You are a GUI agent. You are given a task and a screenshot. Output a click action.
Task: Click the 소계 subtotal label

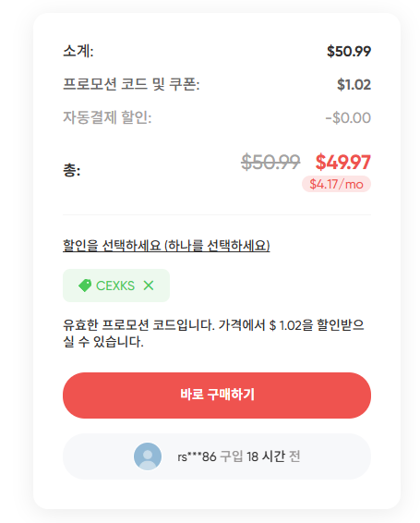click(x=78, y=51)
